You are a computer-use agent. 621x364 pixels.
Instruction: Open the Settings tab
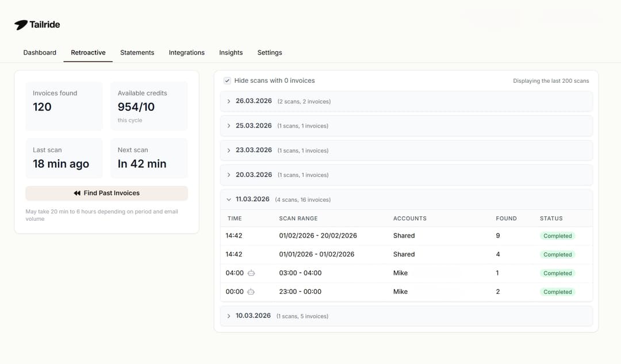[270, 52]
